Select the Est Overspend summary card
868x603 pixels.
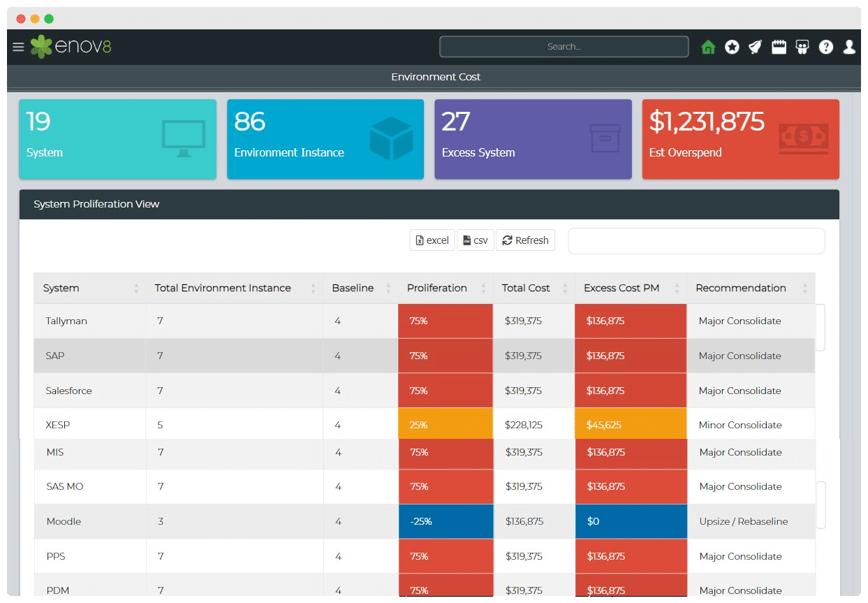pyautogui.click(x=740, y=139)
